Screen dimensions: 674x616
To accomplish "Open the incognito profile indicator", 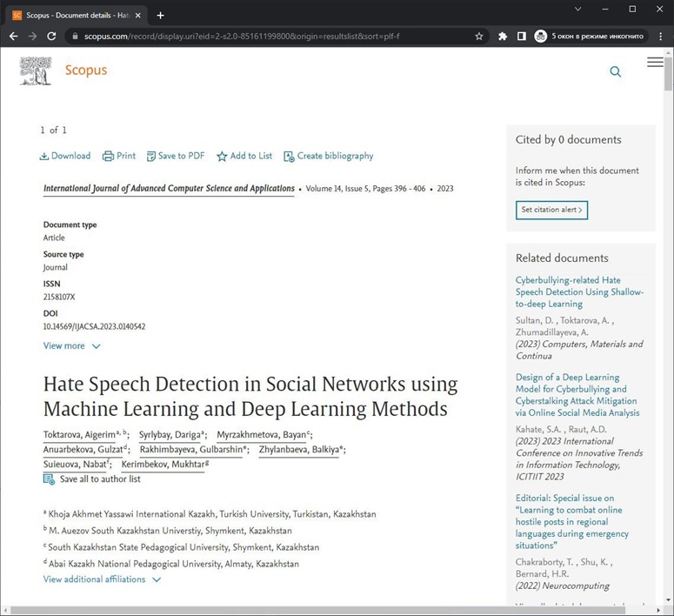I will click(x=589, y=37).
